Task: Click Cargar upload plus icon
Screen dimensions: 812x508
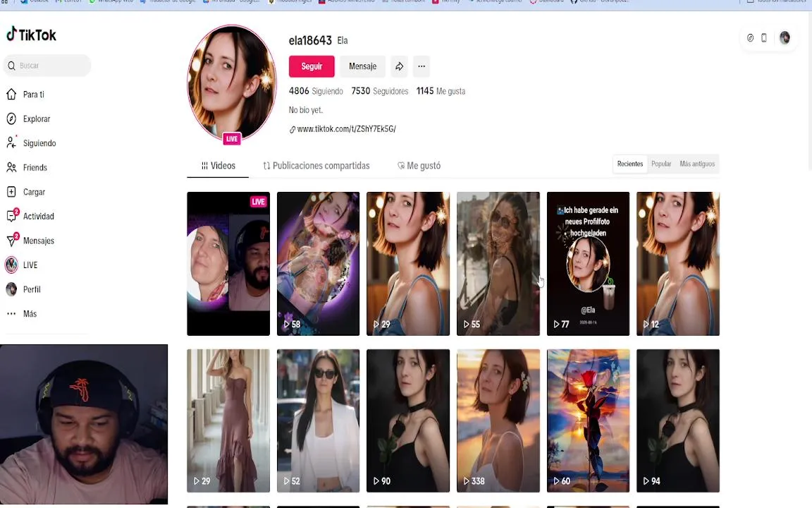Action: 11,192
